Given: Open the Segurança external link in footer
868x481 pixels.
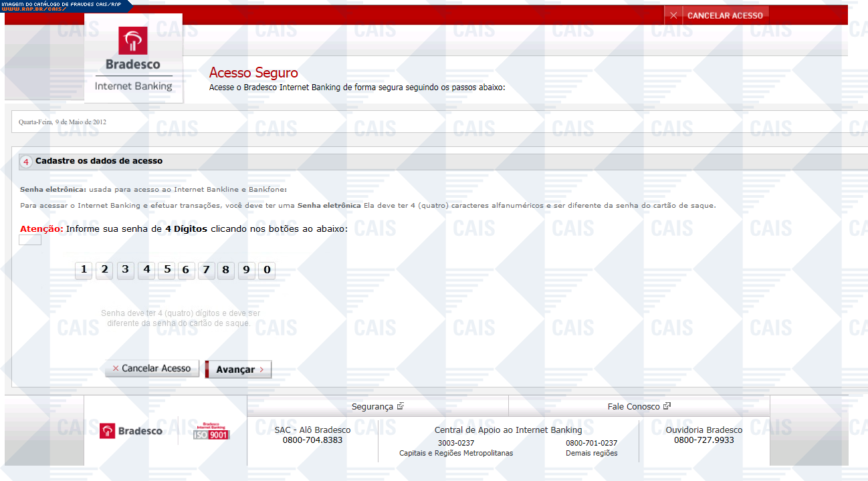Looking at the screenshot, I should click(x=377, y=406).
